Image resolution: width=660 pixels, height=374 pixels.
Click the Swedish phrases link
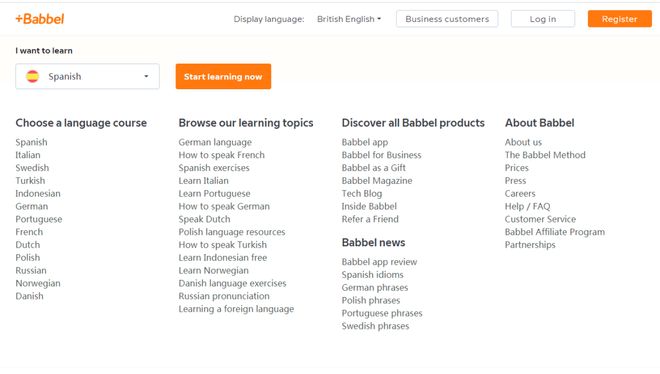click(375, 326)
